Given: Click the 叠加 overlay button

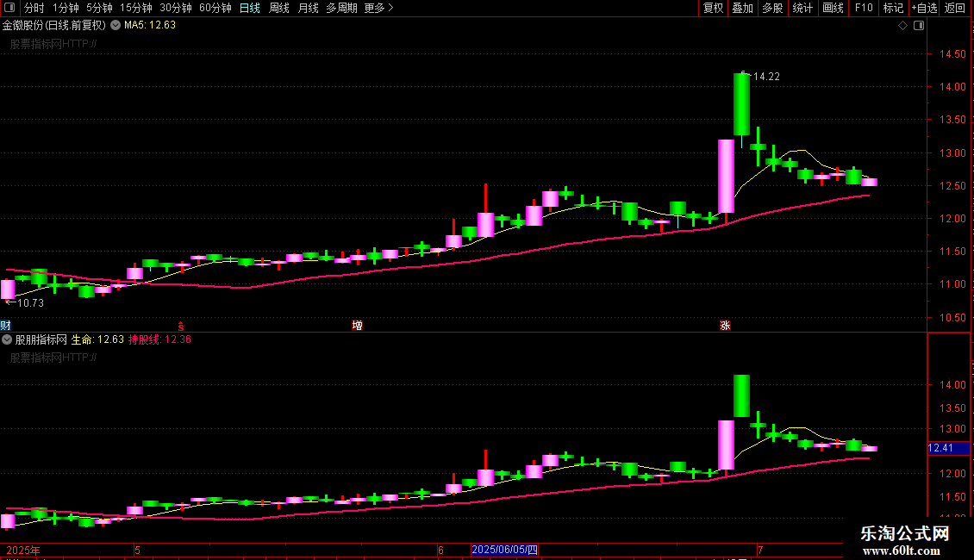Looking at the screenshot, I should pyautogui.click(x=743, y=8).
